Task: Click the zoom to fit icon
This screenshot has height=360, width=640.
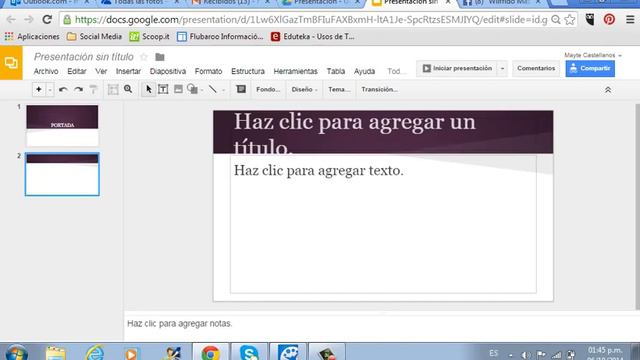Action: [113, 89]
